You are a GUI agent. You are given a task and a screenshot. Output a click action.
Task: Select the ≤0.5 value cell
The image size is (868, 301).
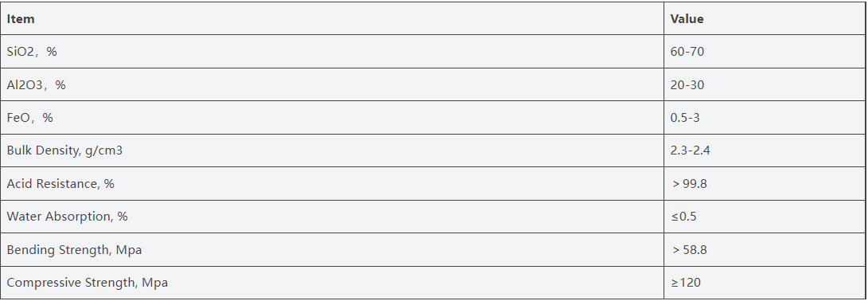[765, 216]
